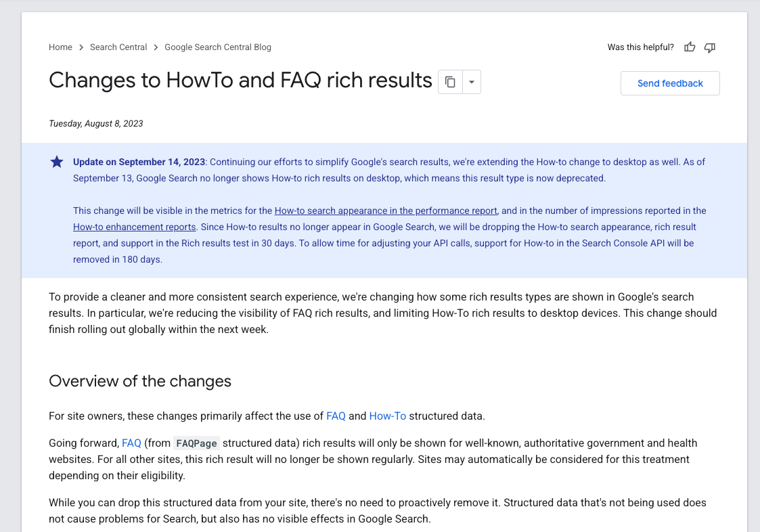This screenshot has width=760, height=532.
Task: Click the Send feedback button
Action: pos(670,83)
